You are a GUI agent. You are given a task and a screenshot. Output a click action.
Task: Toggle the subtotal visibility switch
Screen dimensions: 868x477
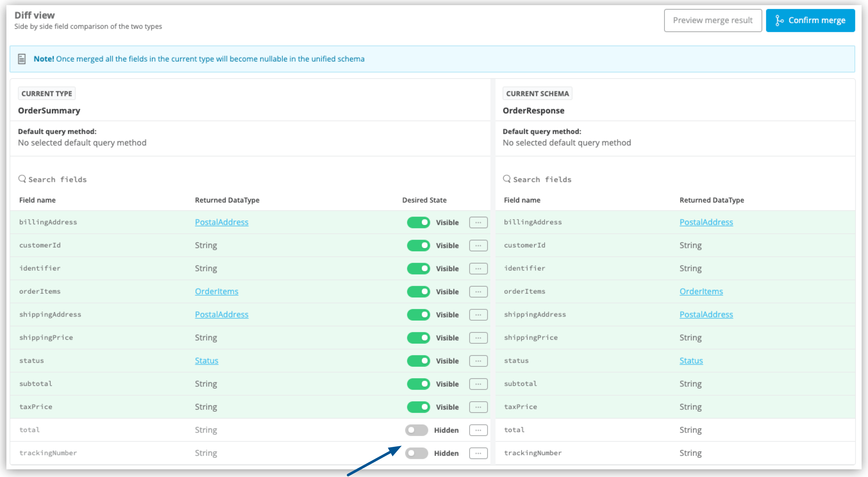pyautogui.click(x=419, y=384)
